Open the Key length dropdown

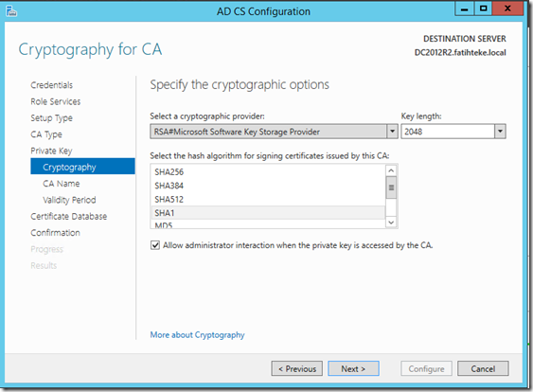click(x=453, y=132)
